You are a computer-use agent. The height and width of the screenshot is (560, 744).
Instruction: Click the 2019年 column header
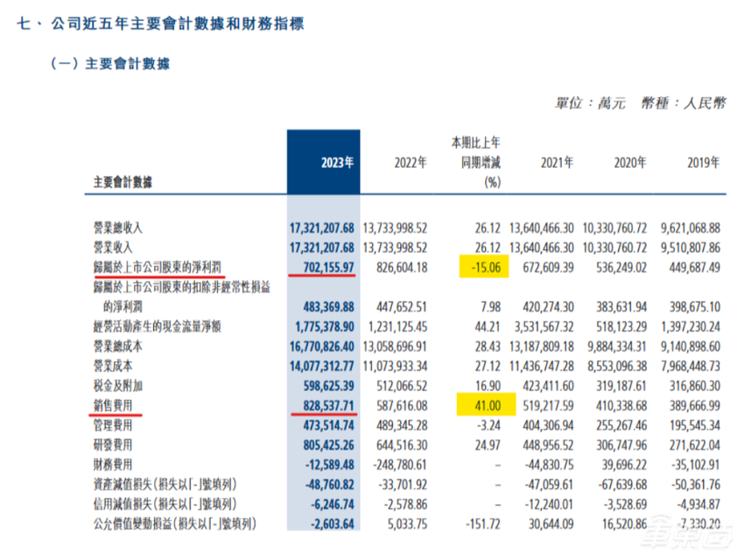(x=703, y=162)
